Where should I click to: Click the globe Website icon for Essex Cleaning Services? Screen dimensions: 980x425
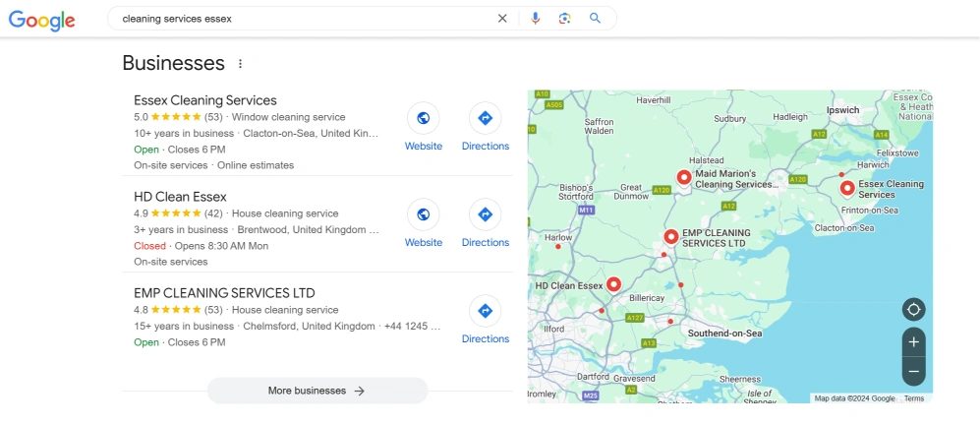[x=423, y=118]
